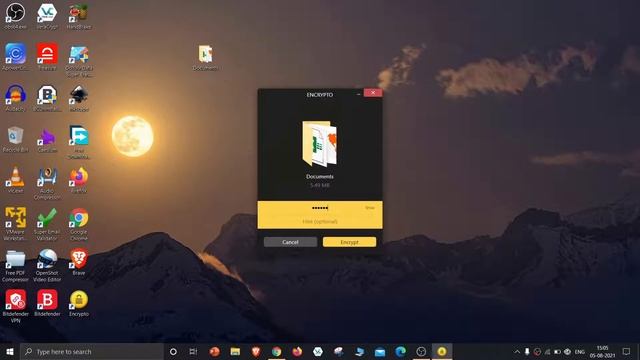Open the OpenShot Video Editor shortcut
The width and height of the screenshot is (640, 360).
[x=47, y=266]
